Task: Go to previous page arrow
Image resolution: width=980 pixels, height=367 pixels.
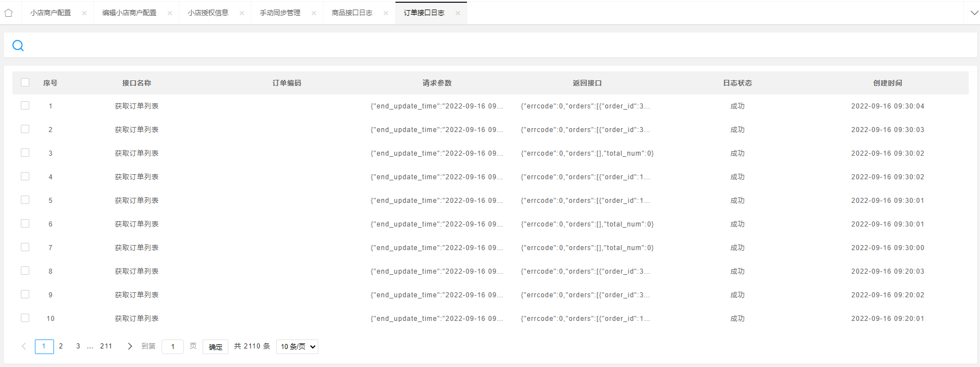Action: [x=24, y=346]
